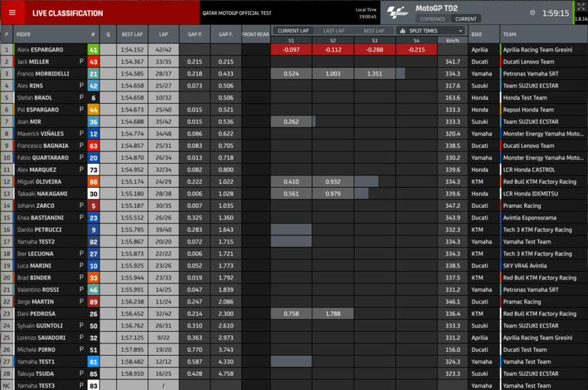Click the pit 'P' indicator beside Dani Pedrosa
Image resolution: width=588 pixels, height=390 pixels.
pos(81,314)
